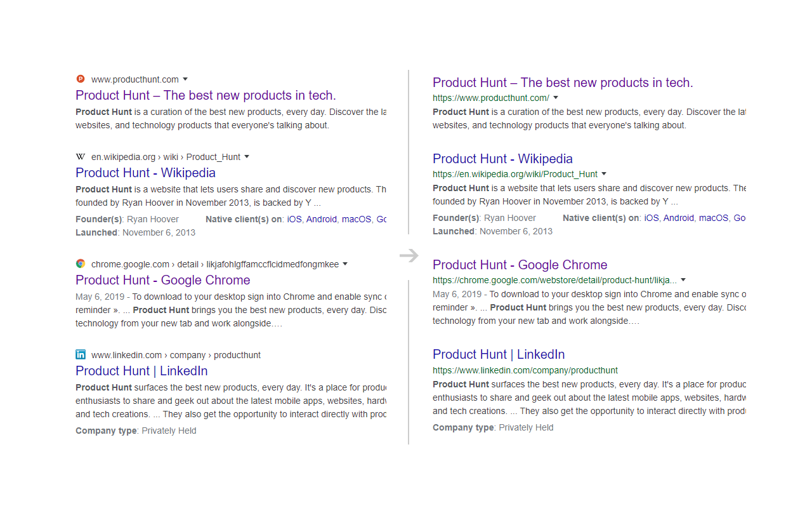Image resolution: width=812 pixels, height=508 pixels.
Task: Click the www.producthunt.com breadcrumb text
Action: click(135, 79)
